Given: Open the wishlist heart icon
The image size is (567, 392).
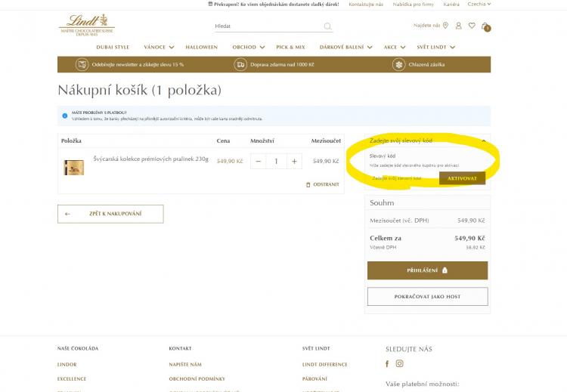Looking at the screenshot, I should click(472, 25).
